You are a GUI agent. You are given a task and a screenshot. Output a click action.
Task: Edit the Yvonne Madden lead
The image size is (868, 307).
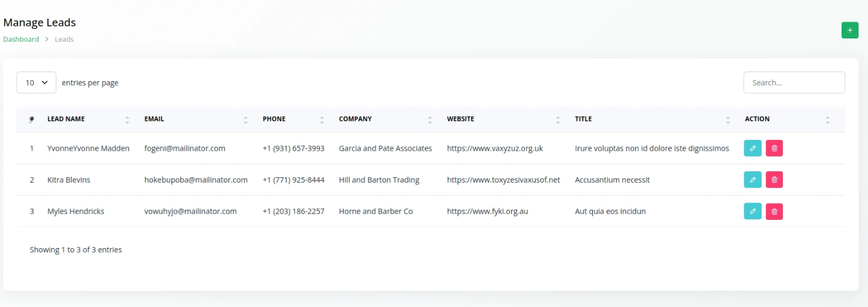pos(752,148)
